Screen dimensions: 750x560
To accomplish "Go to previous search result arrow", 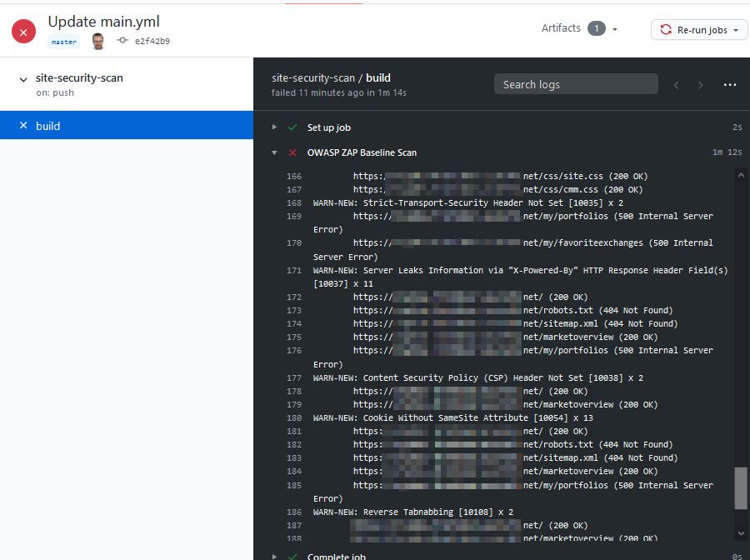I will point(677,85).
